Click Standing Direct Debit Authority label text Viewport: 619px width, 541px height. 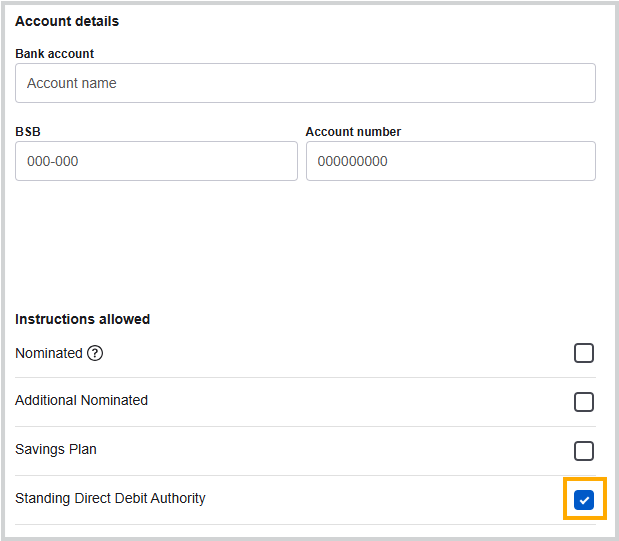click(x=110, y=498)
